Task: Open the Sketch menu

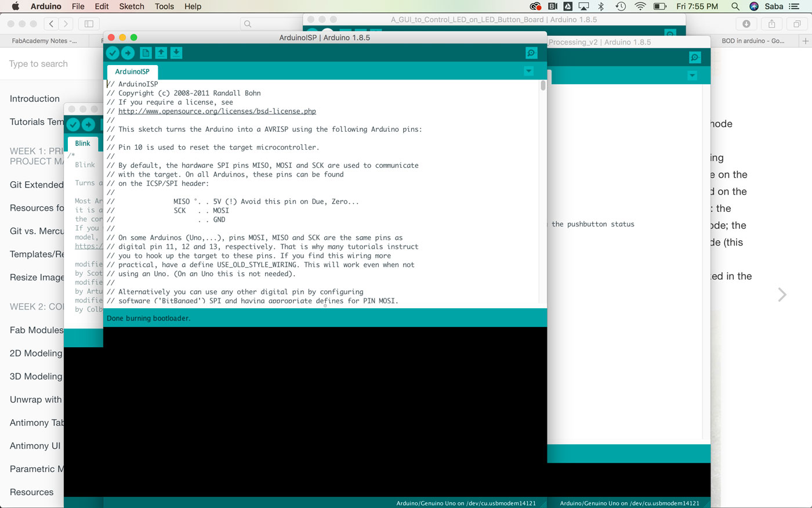Action: 132,6
